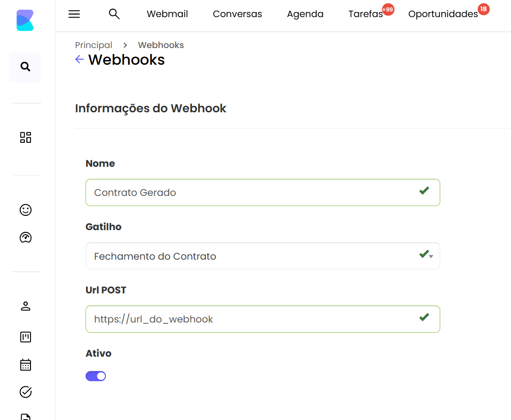The image size is (511, 420).
Task: Open the Webmail tab
Action: [x=167, y=14]
